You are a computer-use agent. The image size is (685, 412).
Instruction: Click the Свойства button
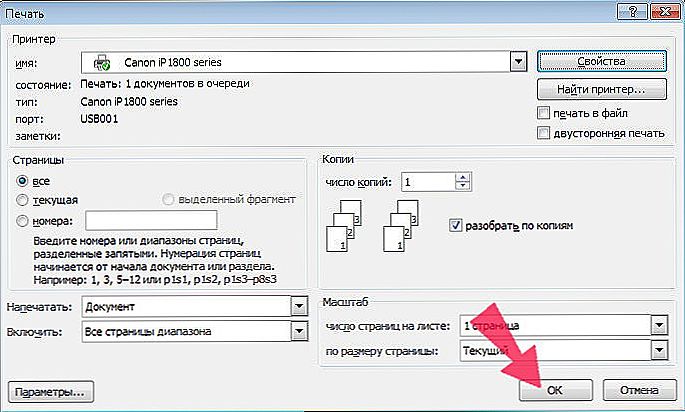point(602,62)
